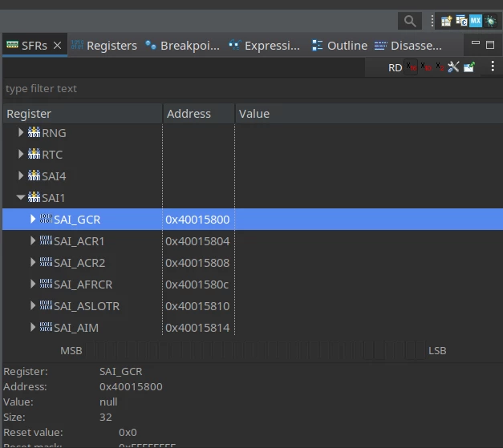Expand the SAI_AFRCR register fields
503x448 pixels.
(33, 284)
